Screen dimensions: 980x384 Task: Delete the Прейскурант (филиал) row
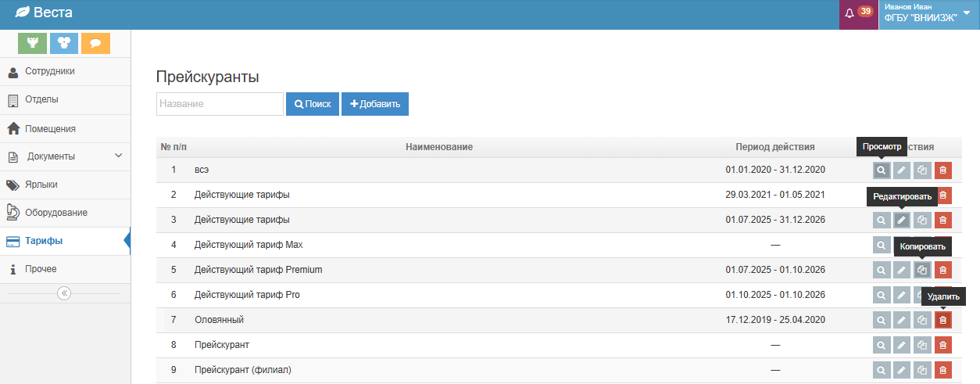[x=942, y=371]
